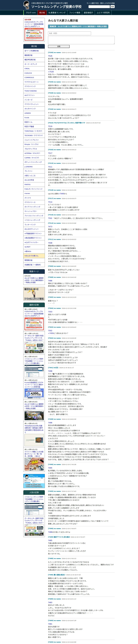Open 運営者紹介 nav tab
Image resolution: width=138 pixels, height=644 pixels.
[88, 13]
